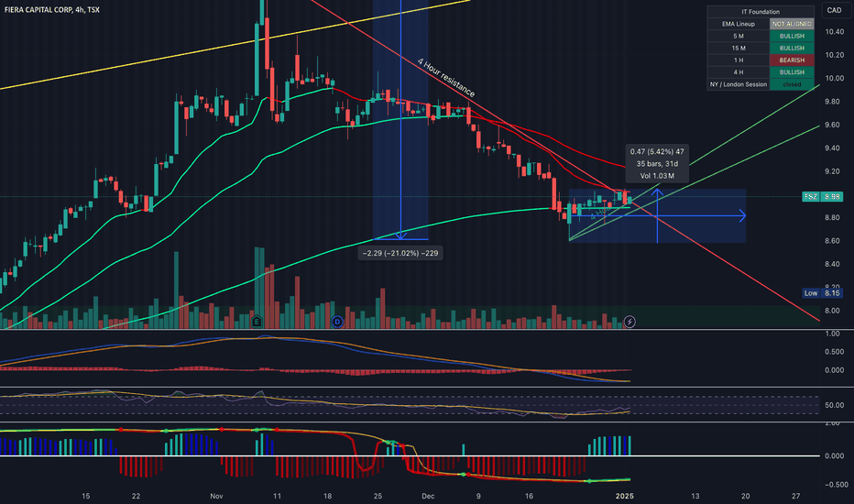
Task: Click the 10.20 price axis label
Action: tap(834, 55)
